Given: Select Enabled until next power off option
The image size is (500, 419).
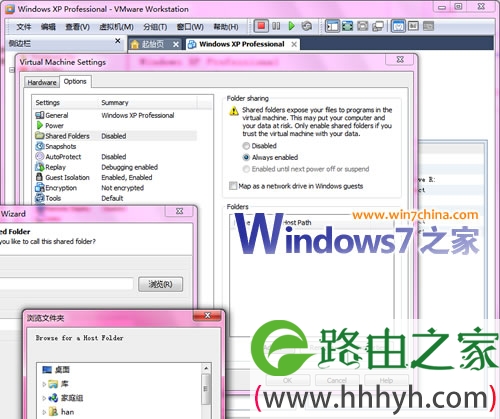Looking at the screenshot, I should point(246,169).
